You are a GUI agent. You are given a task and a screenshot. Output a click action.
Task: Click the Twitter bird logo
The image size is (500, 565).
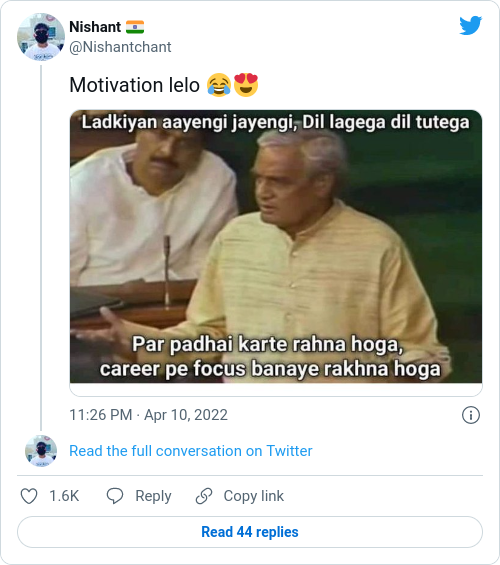point(470,25)
